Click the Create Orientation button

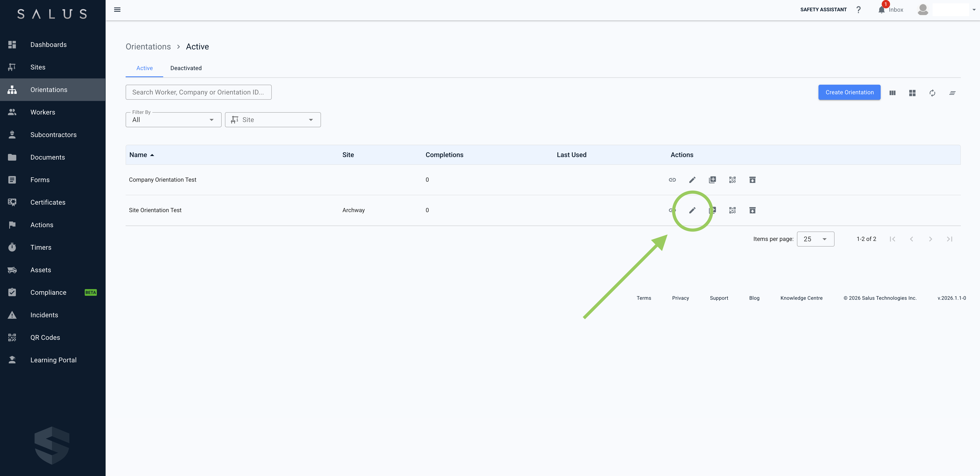(849, 92)
